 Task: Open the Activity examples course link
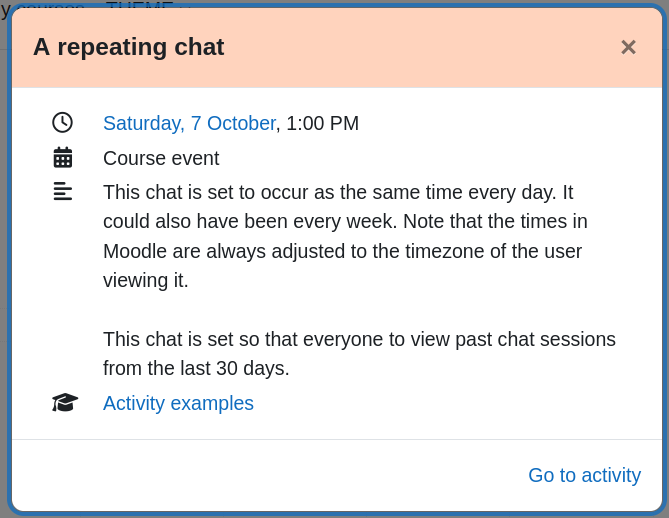(178, 403)
